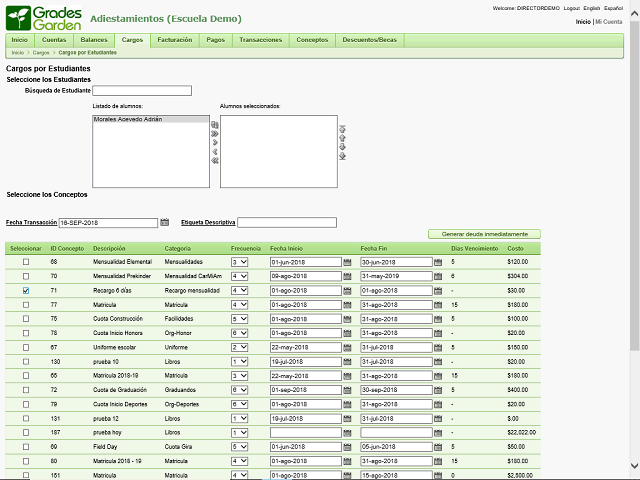The image size is (640, 480).
Task: Enable the prueba 10 concept checkbox
Action: pyautogui.click(x=26, y=362)
